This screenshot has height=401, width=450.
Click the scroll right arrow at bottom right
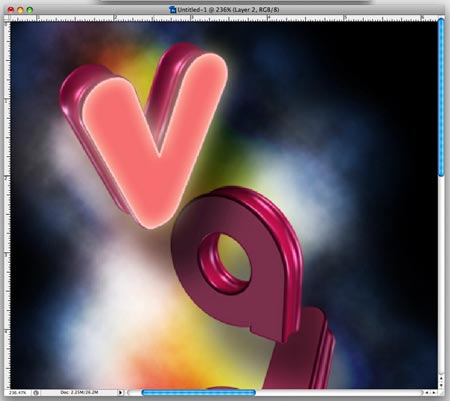coord(434,393)
